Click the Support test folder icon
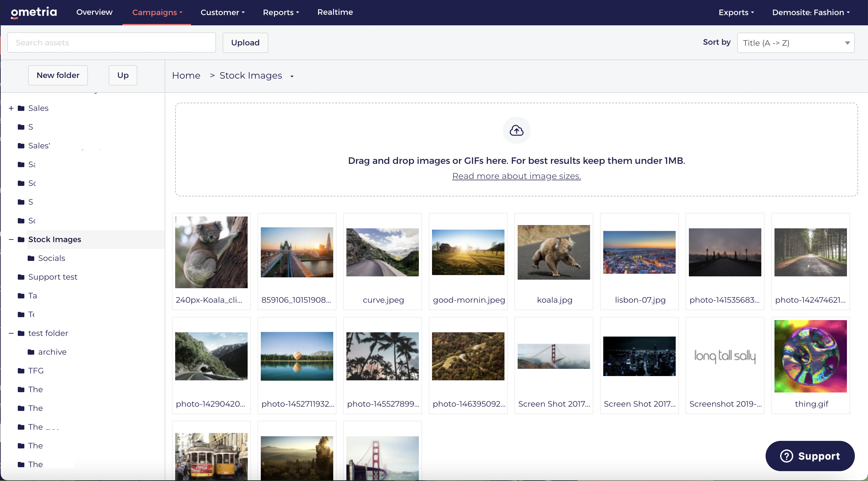 click(21, 277)
